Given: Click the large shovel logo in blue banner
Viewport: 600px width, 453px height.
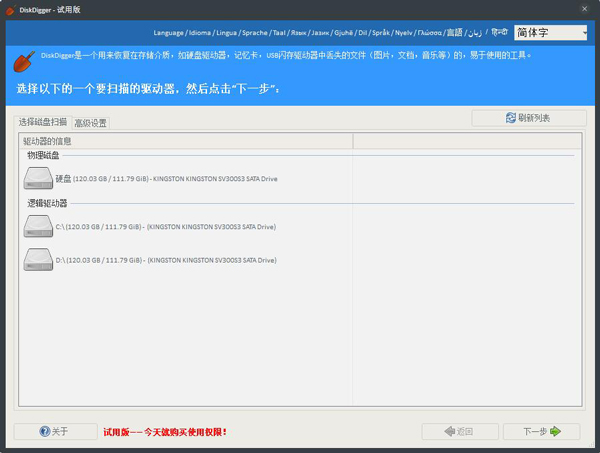Looking at the screenshot, I should (x=24, y=61).
